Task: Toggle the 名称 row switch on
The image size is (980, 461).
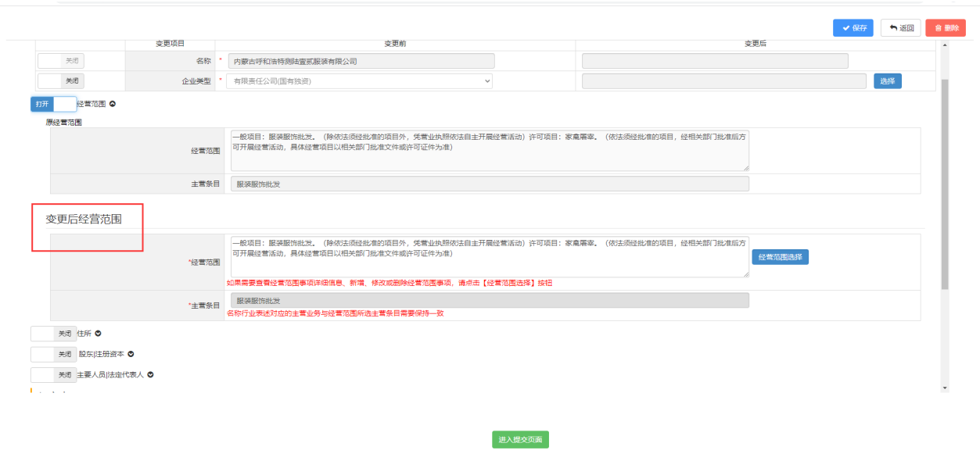Action: [61, 61]
